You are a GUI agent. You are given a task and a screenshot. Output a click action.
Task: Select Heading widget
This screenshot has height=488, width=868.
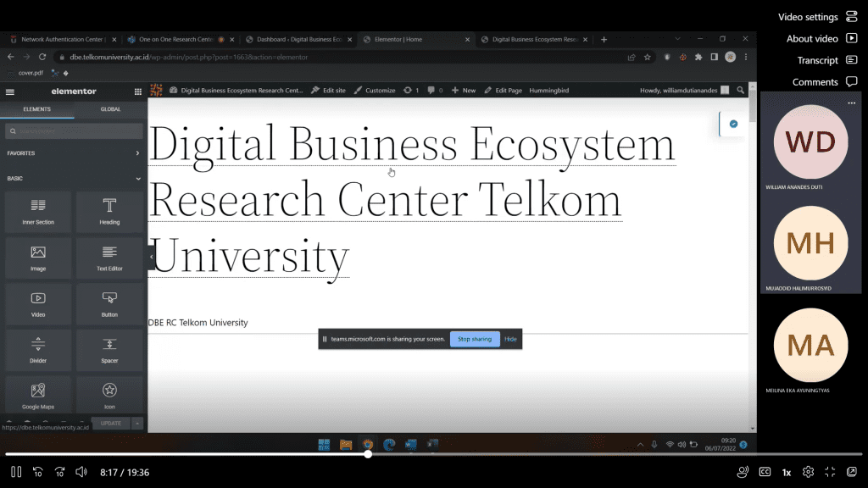[x=109, y=212]
